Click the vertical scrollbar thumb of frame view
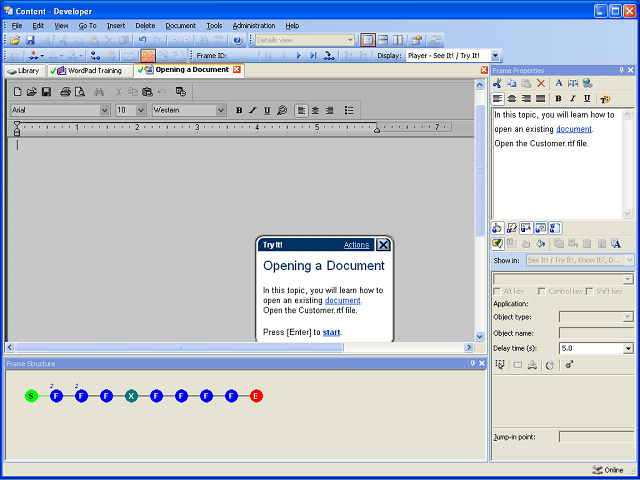 point(480,170)
